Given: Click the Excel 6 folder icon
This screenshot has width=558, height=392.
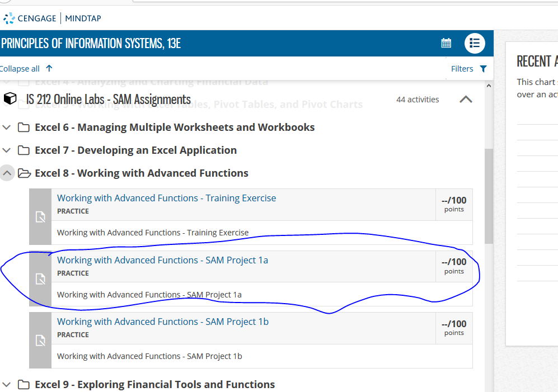Looking at the screenshot, I should 24,127.
